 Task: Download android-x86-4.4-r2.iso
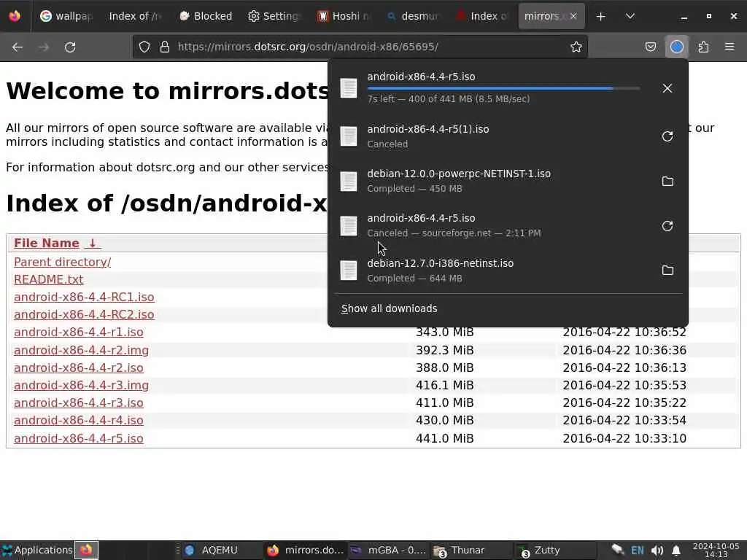coord(79,367)
